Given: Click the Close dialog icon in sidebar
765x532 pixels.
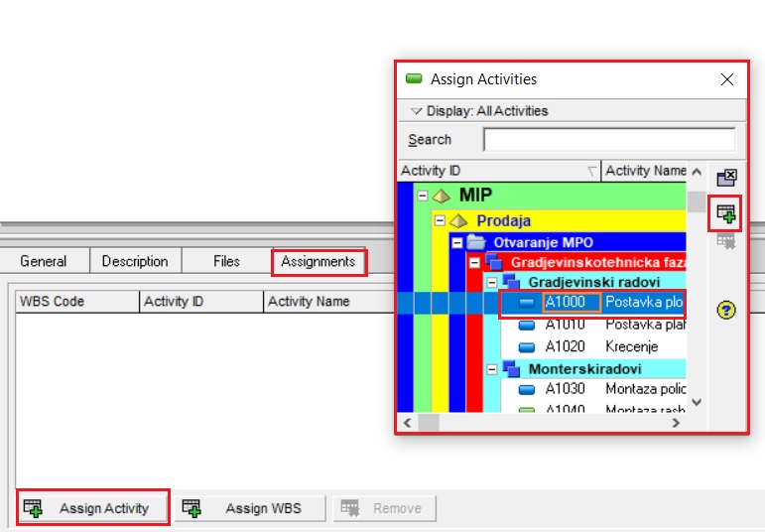Looking at the screenshot, I should tap(726, 178).
